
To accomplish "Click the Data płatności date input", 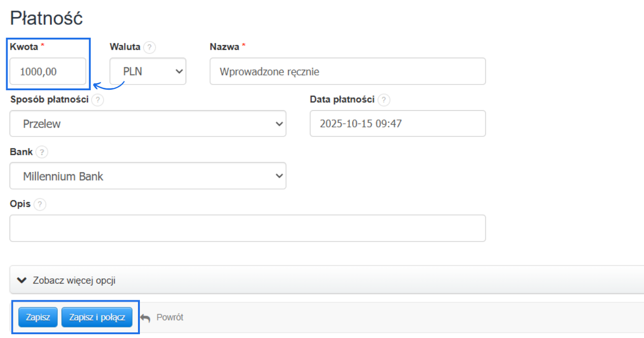I will [397, 124].
